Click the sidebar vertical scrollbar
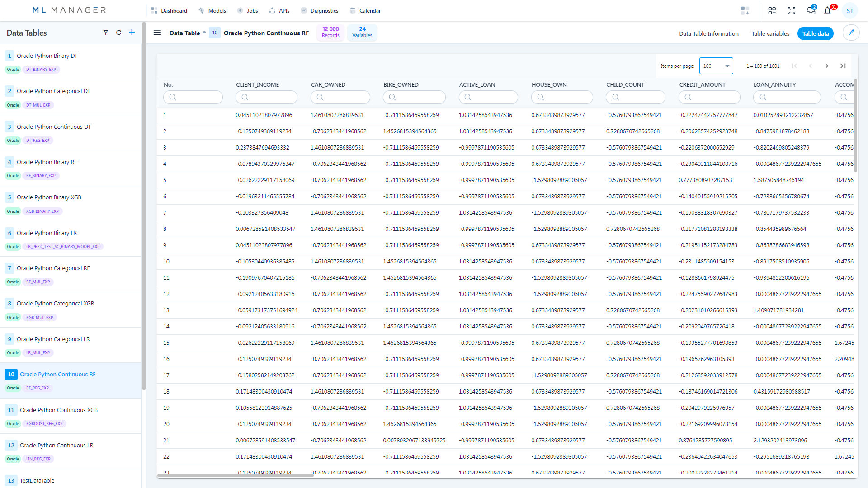This screenshot has height=488, width=868. (x=144, y=206)
